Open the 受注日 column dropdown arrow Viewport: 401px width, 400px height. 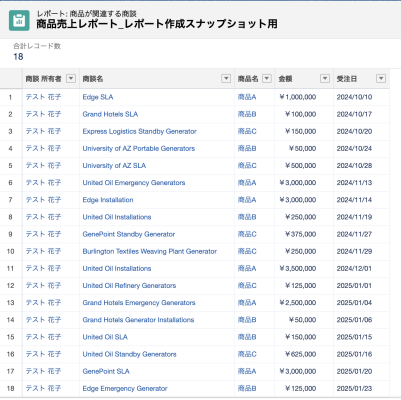point(381,79)
